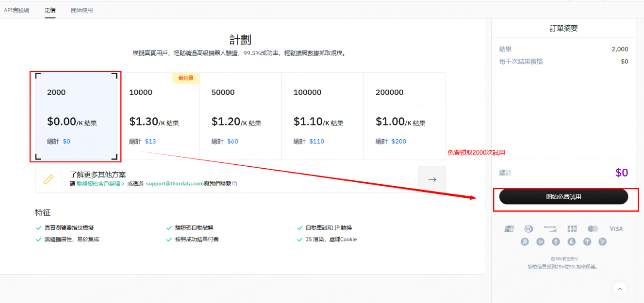Switch to the API實驗場 tab
This screenshot has height=303, width=644.
pos(17,10)
